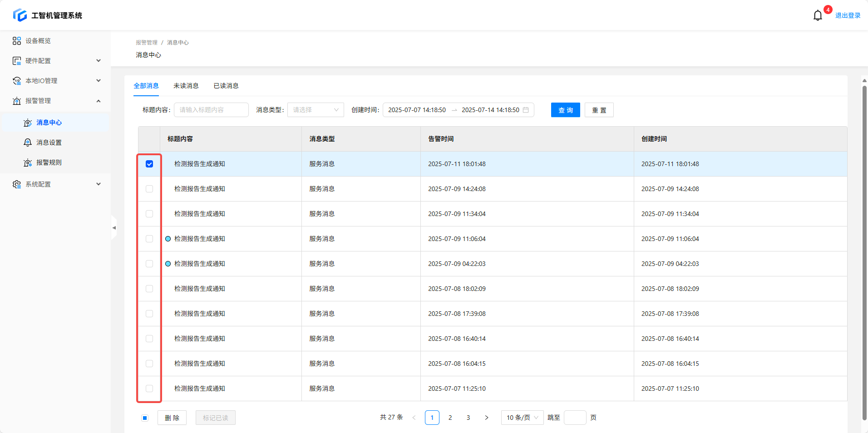This screenshot has width=868, height=433.
Task: Open 设备概览 from the sidebar icon
Action: click(x=17, y=41)
